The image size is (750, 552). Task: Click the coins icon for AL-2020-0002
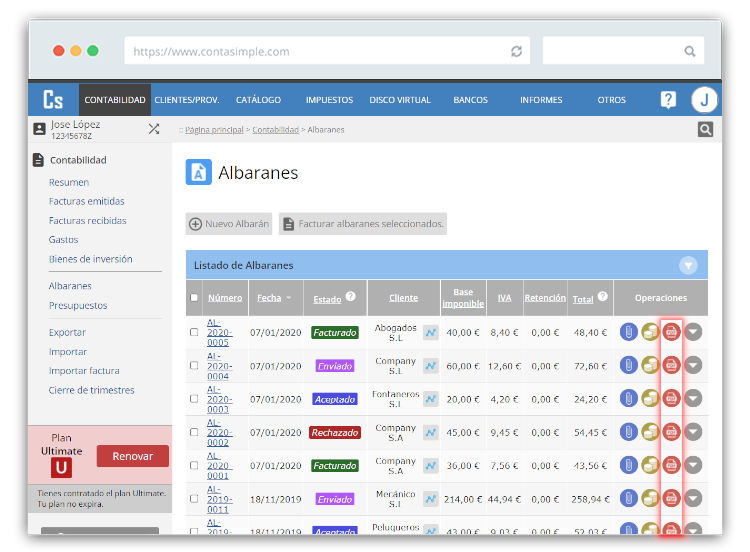[650, 432]
